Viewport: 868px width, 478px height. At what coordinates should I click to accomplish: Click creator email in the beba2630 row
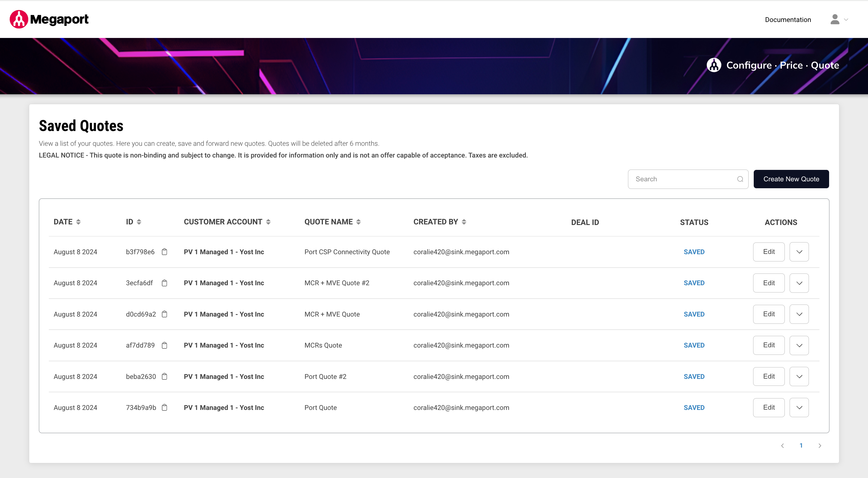pyautogui.click(x=461, y=376)
